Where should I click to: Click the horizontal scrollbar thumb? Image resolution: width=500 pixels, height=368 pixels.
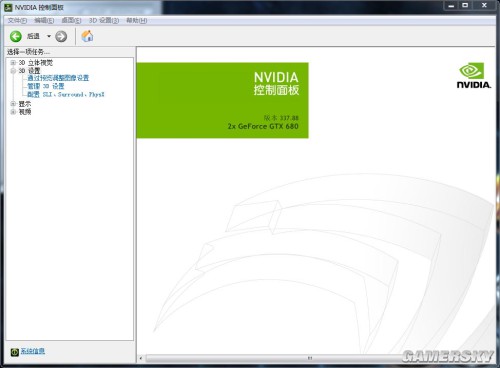point(310,358)
